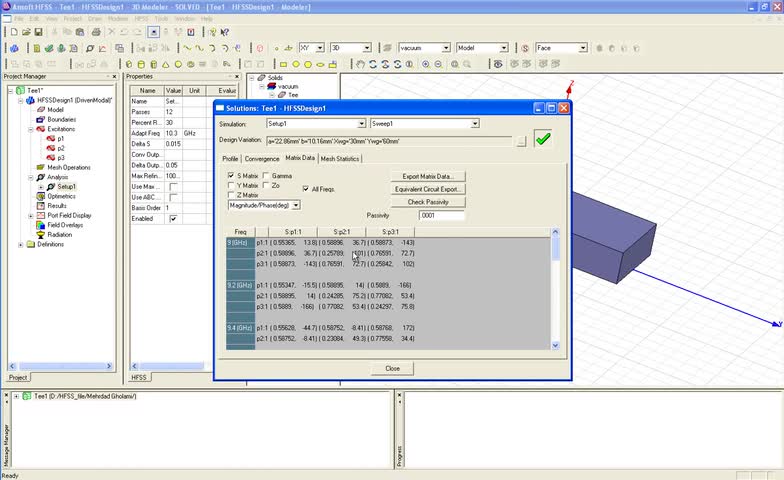Click the red S selection mode icon

pyautogui.click(x=525, y=48)
